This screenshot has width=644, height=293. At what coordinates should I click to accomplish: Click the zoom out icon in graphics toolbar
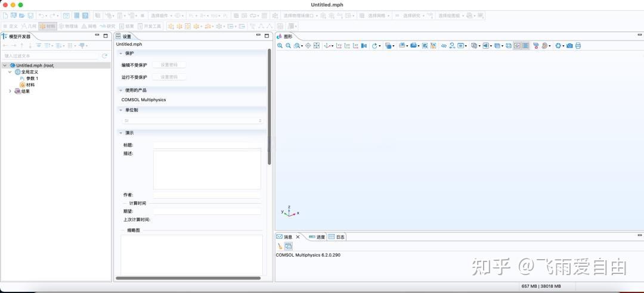coord(289,46)
